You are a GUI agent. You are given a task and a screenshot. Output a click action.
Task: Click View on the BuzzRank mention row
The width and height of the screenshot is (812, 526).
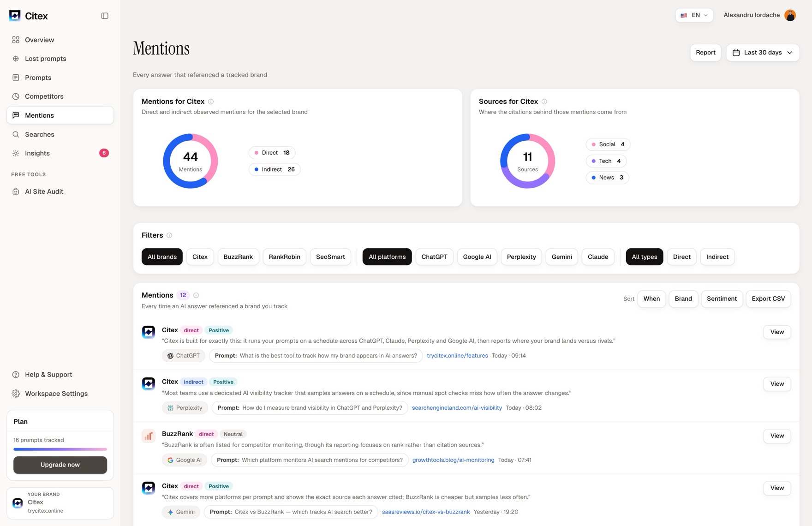pyautogui.click(x=777, y=436)
